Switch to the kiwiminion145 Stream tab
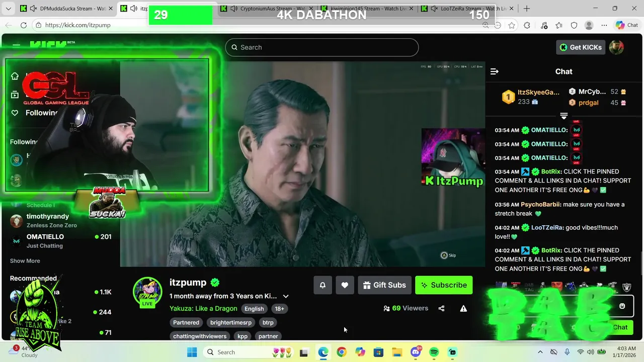This screenshot has width=644, height=362. (367, 9)
